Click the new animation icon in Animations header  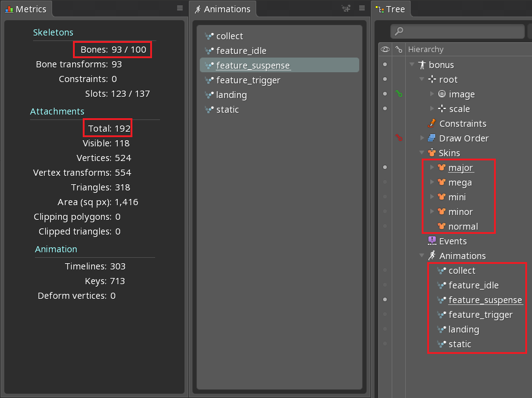tap(346, 9)
